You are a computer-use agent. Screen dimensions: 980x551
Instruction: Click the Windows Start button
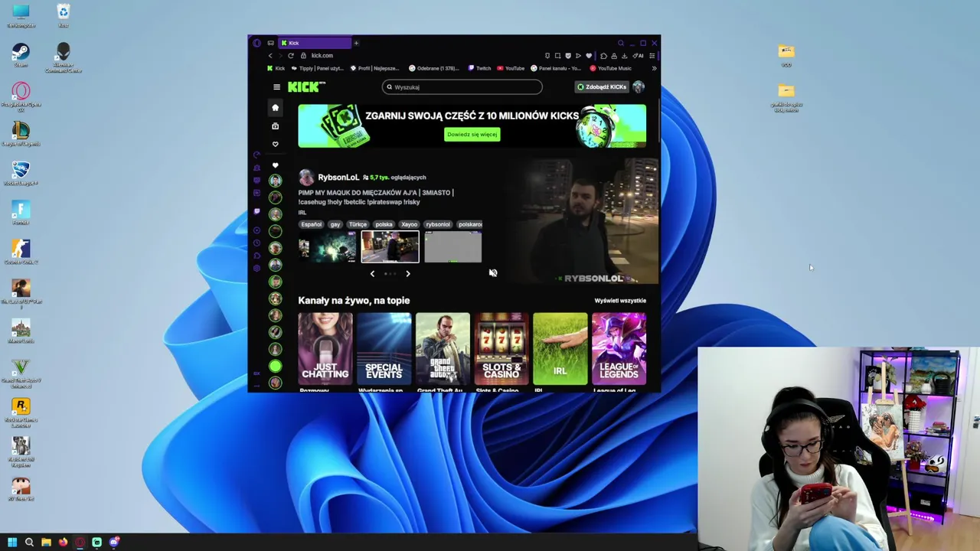point(12,542)
